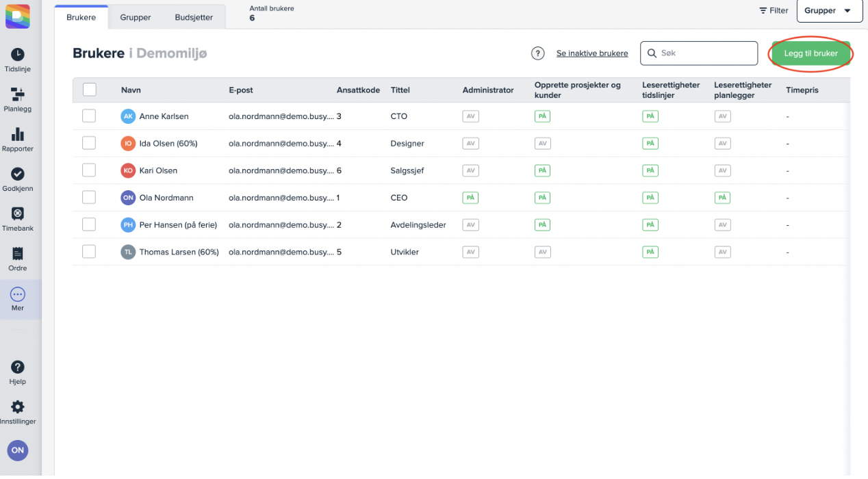Switch to the Budsjetter tab
This screenshot has width=868, height=479.
[x=194, y=17]
